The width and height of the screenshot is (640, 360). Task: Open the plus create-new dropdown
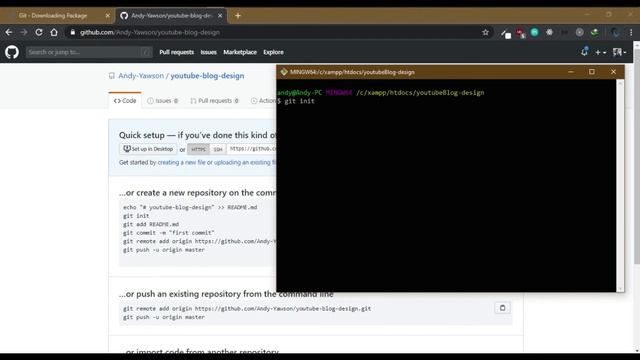tap(600, 52)
